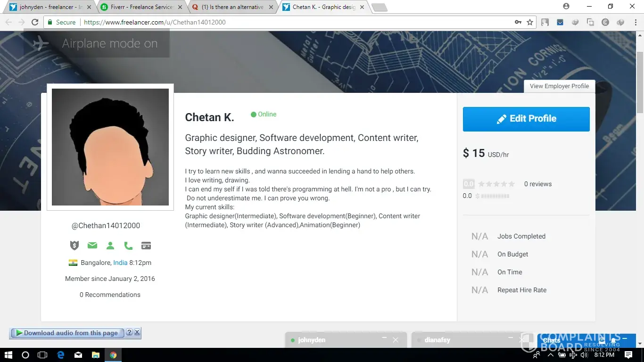This screenshot has width=644, height=362.
Task: Click the profile picture thumbnail
Action: pos(110,147)
